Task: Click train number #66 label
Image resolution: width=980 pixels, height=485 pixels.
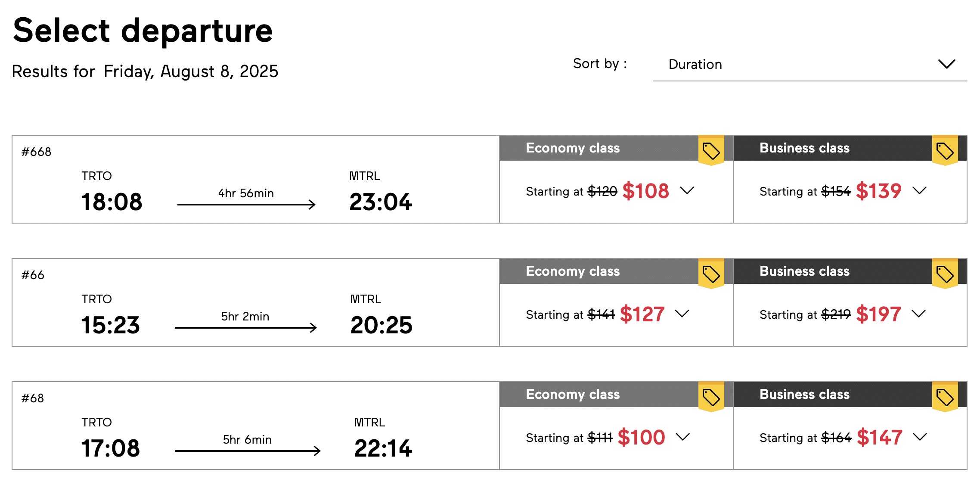Action: [33, 275]
